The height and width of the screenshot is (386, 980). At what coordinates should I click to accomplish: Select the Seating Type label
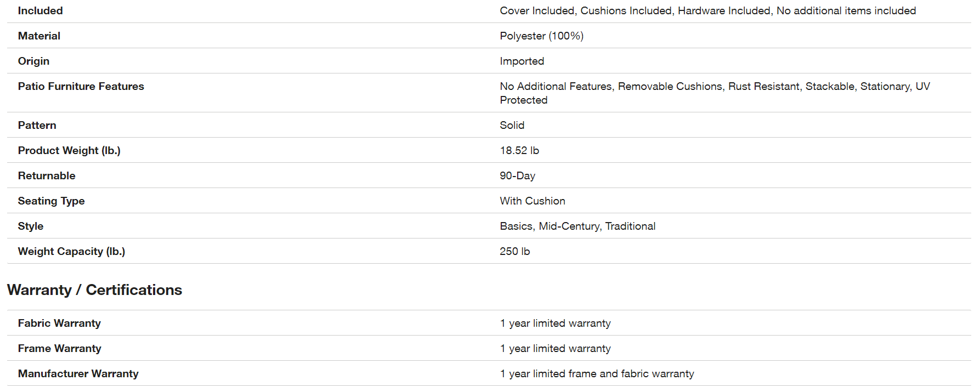coord(51,201)
